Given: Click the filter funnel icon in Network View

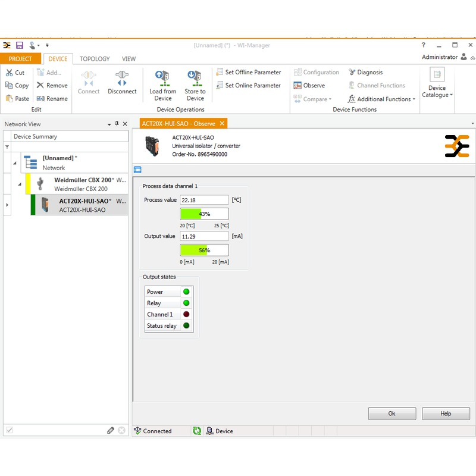Looking at the screenshot, I should tap(7, 147).
